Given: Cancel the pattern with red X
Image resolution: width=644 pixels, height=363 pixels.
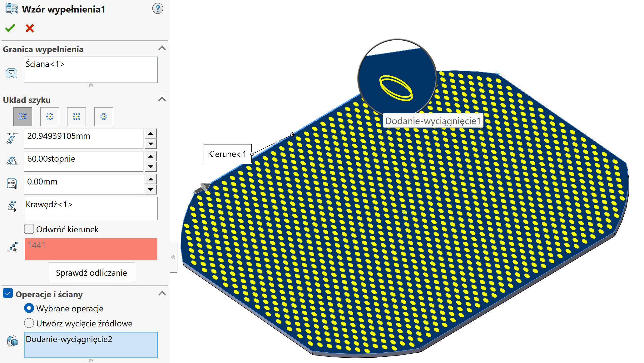Looking at the screenshot, I should (x=30, y=28).
